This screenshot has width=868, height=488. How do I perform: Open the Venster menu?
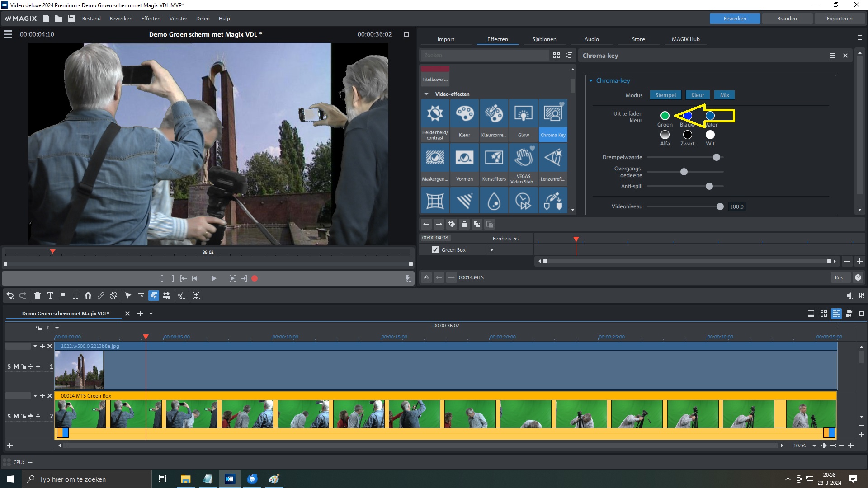(x=178, y=19)
